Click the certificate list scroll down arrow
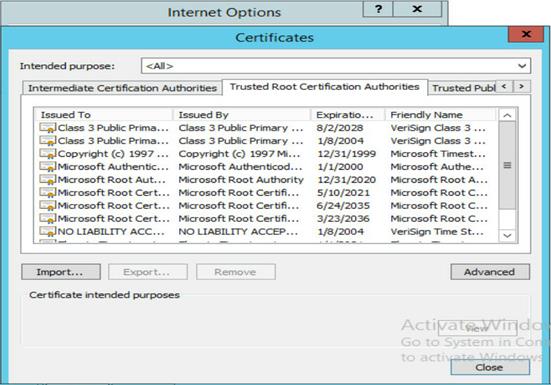The image size is (551, 385). click(507, 235)
